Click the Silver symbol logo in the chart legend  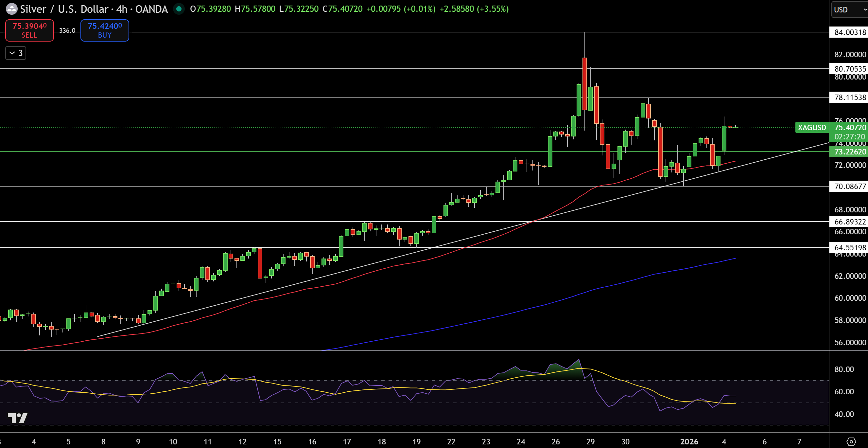(11, 9)
